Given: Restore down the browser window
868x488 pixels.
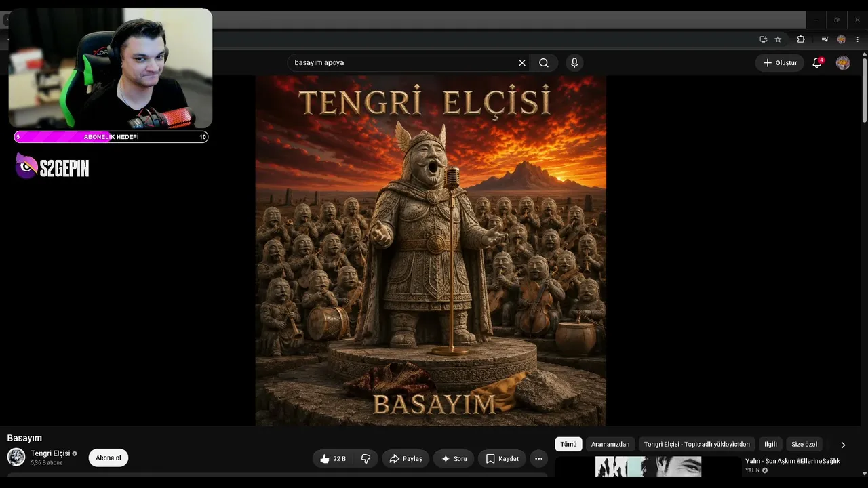Looking at the screenshot, I should (837, 20).
